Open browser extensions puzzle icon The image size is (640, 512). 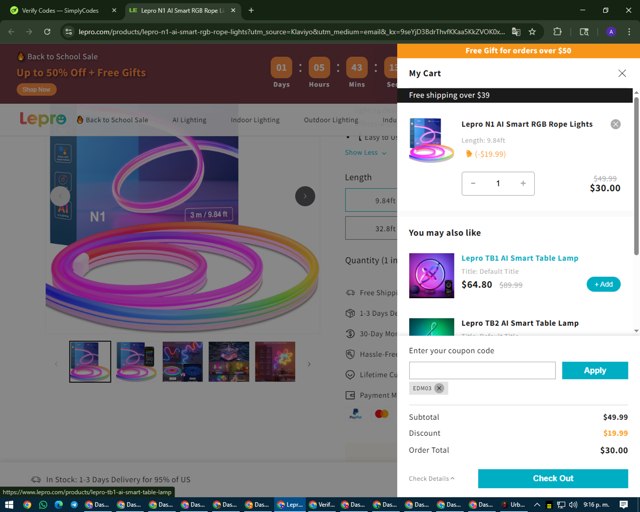557,32
